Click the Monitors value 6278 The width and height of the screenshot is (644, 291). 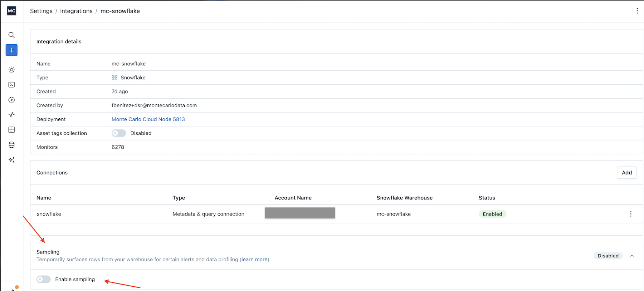(118, 147)
